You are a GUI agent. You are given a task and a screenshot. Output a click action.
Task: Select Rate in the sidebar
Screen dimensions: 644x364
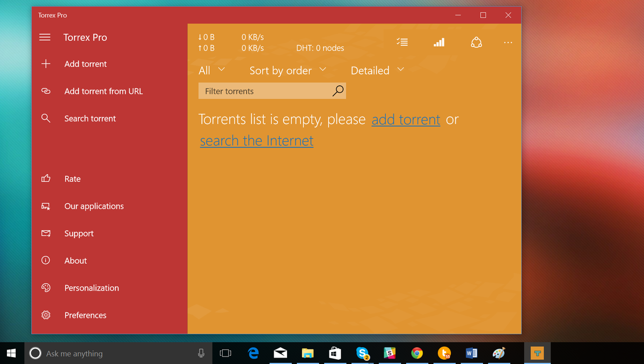point(72,179)
